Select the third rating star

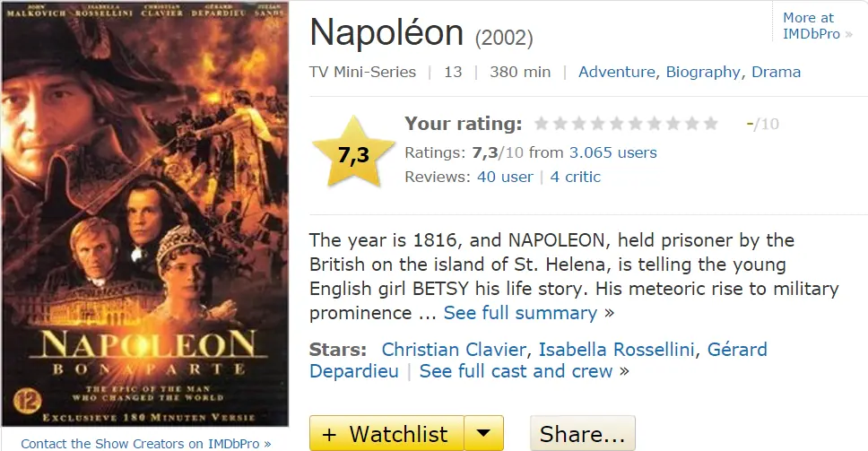tap(579, 124)
